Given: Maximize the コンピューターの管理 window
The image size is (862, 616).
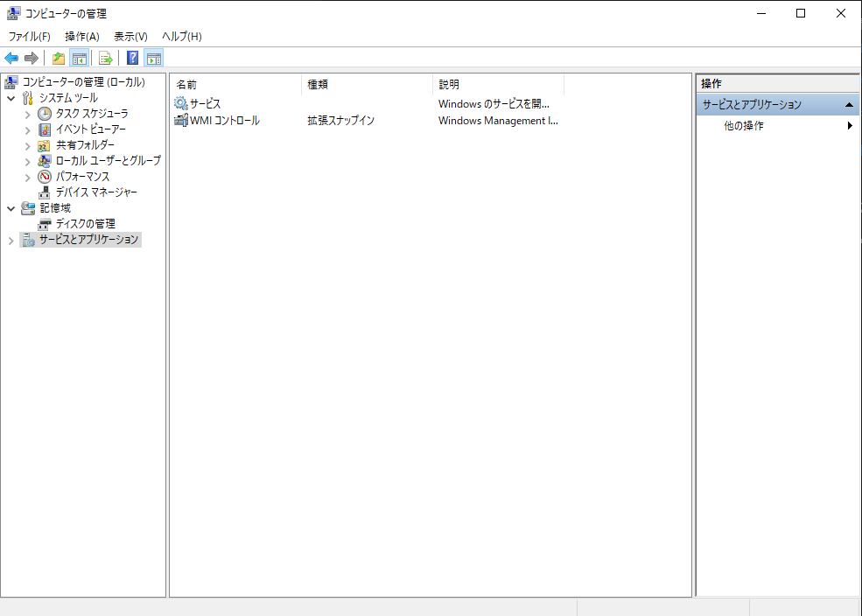Looking at the screenshot, I should (x=801, y=13).
